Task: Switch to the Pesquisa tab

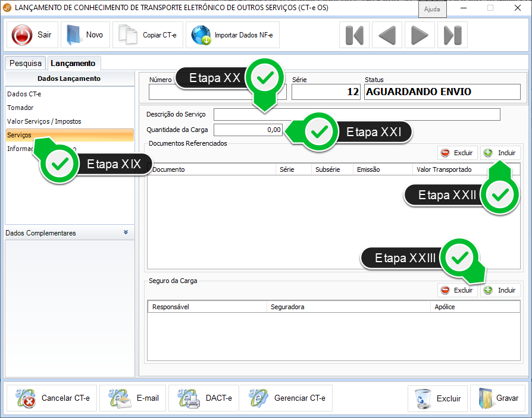Action: click(26, 63)
